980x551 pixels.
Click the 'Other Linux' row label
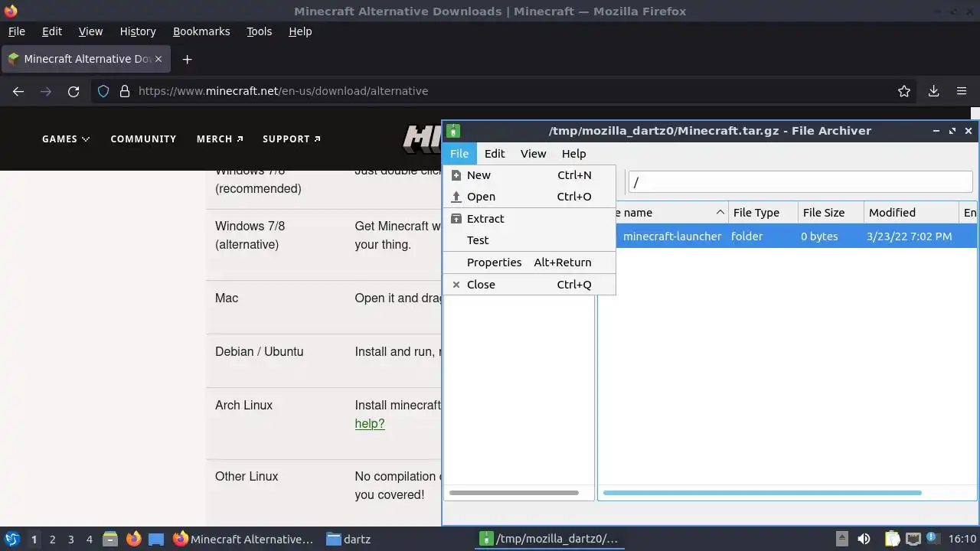pos(247,477)
